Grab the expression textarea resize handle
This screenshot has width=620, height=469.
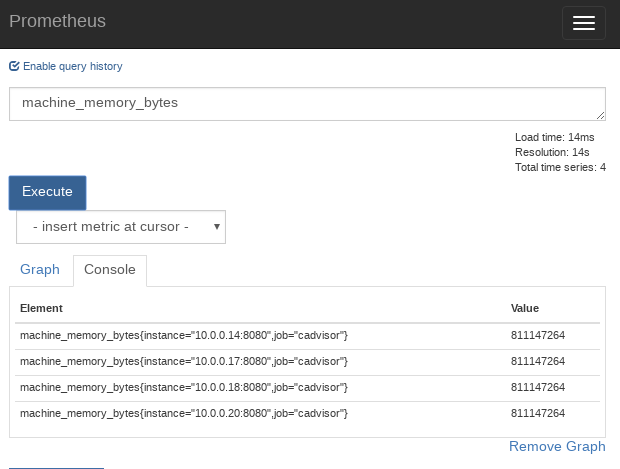pyautogui.click(x=600, y=115)
